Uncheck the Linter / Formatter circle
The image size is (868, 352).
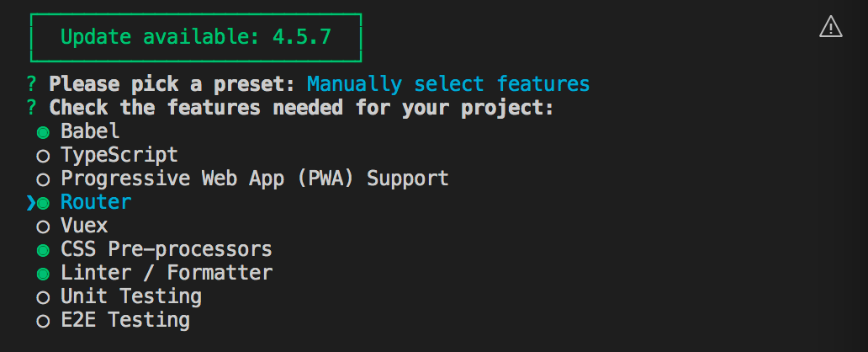point(42,274)
